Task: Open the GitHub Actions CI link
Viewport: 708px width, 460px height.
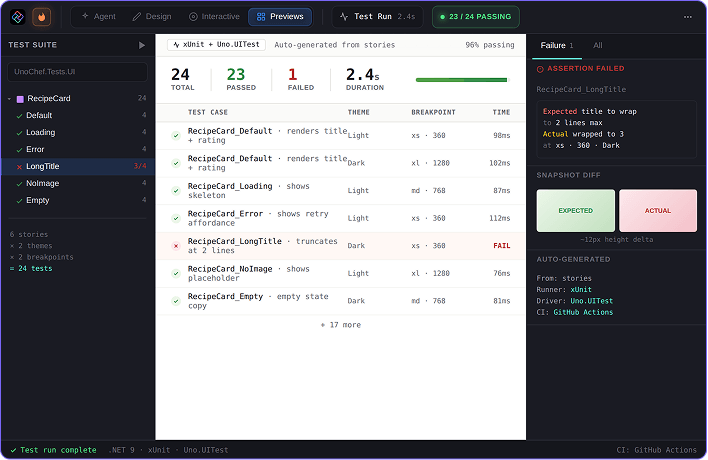Action: tap(583, 312)
